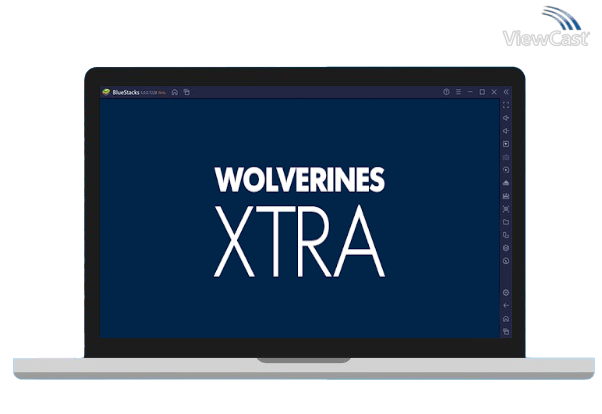Click the BlueStacks title text

click(126, 93)
